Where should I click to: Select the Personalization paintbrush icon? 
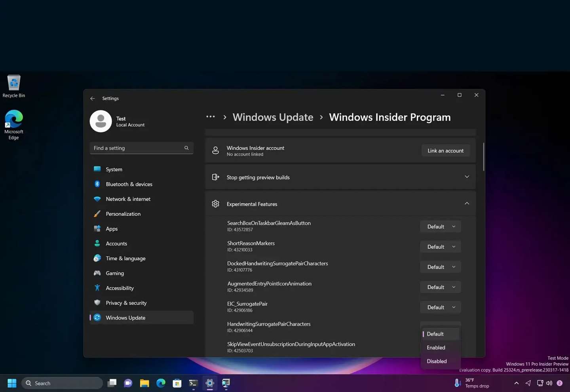click(x=97, y=214)
